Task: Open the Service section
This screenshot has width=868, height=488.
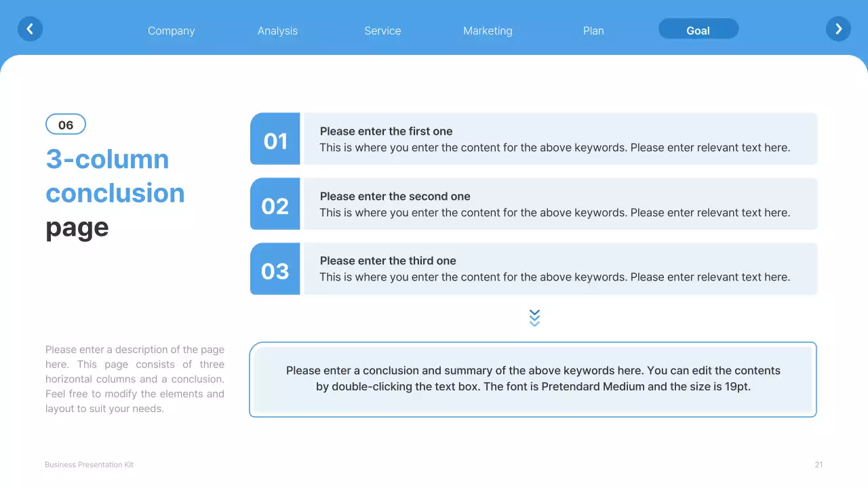Action: pyautogui.click(x=382, y=30)
